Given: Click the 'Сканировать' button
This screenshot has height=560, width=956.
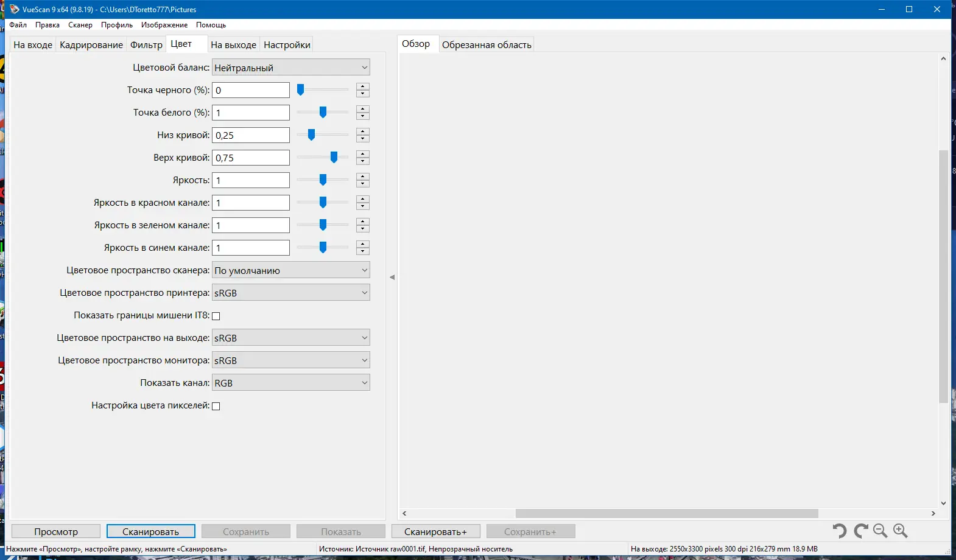Looking at the screenshot, I should pyautogui.click(x=151, y=531).
